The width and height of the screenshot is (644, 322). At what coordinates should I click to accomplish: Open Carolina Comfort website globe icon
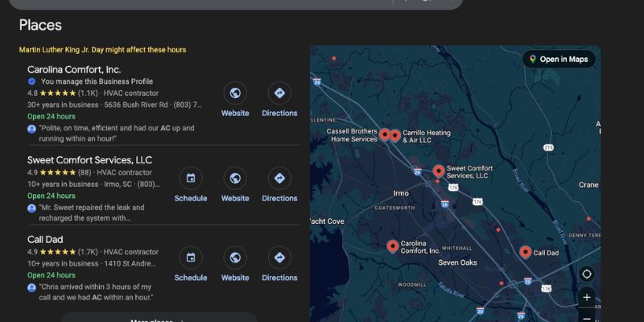click(x=235, y=93)
